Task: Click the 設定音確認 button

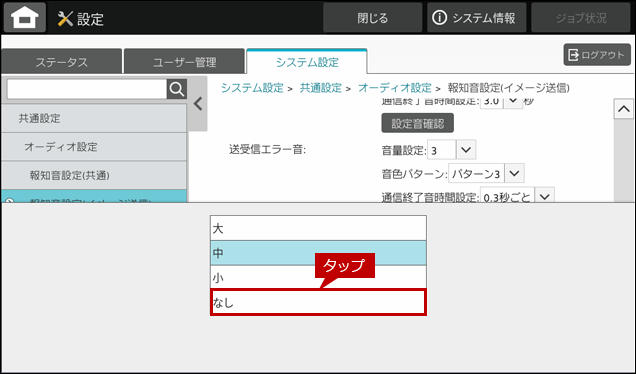Action: click(417, 123)
